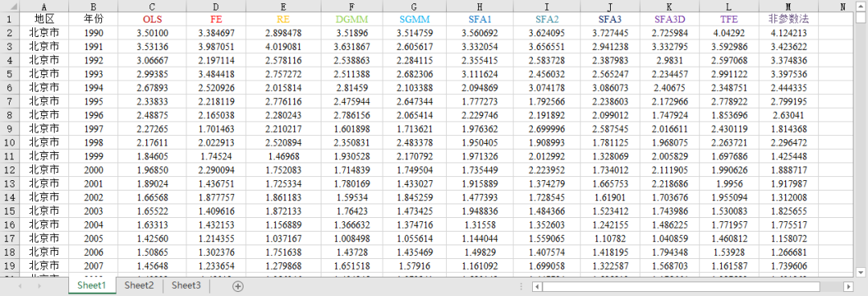Viewport: 868px width, 296px height.
Task: Click the horizontal scrollbar left arrow
Action: (x=536, y=286)
